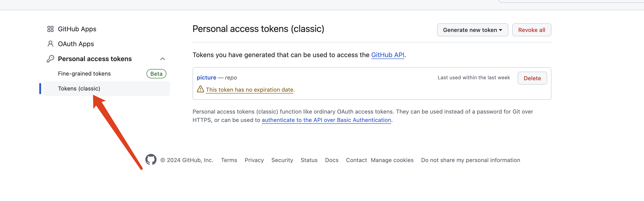Open the Contact footer link
Image resolution: width=644 pixels, height=201 pixels.
coord(356,160)
